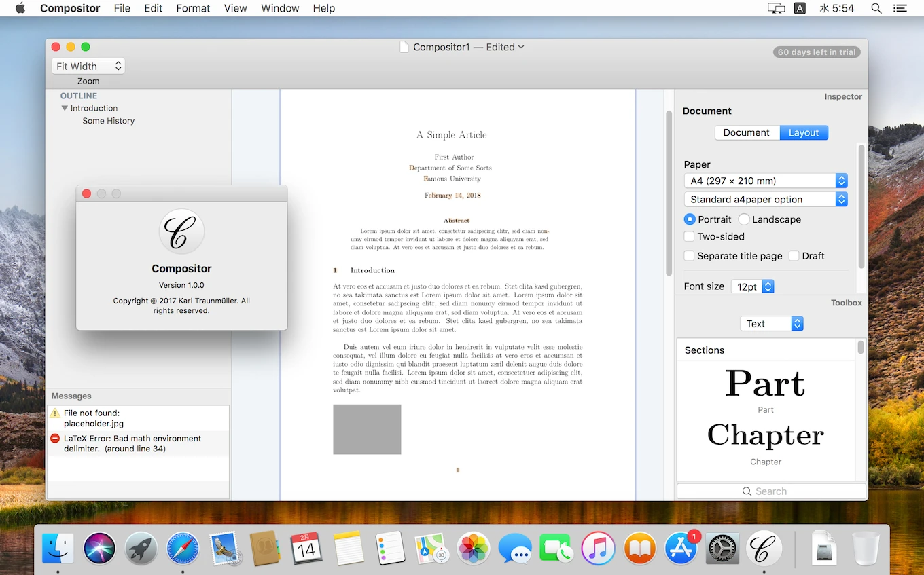Image resolution: width=924 pixels, height=575 pixels.
Task: Open Maps app in dock
Action: click(x=432, y=548)
